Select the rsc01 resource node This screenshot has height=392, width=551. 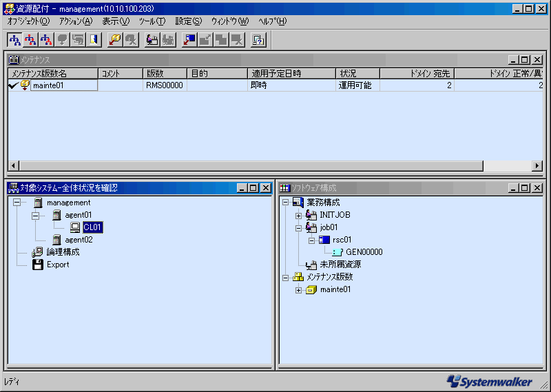(342, 240)
